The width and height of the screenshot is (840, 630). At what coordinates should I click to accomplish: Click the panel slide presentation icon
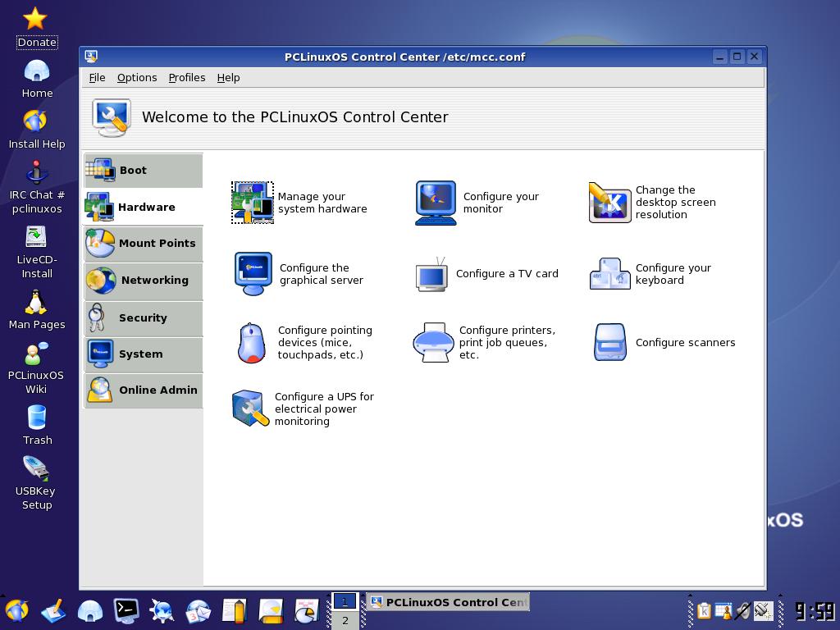271,610
